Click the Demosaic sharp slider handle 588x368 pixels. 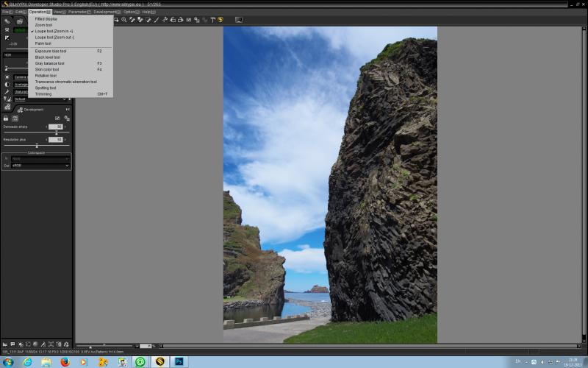(x=57, y=133)
